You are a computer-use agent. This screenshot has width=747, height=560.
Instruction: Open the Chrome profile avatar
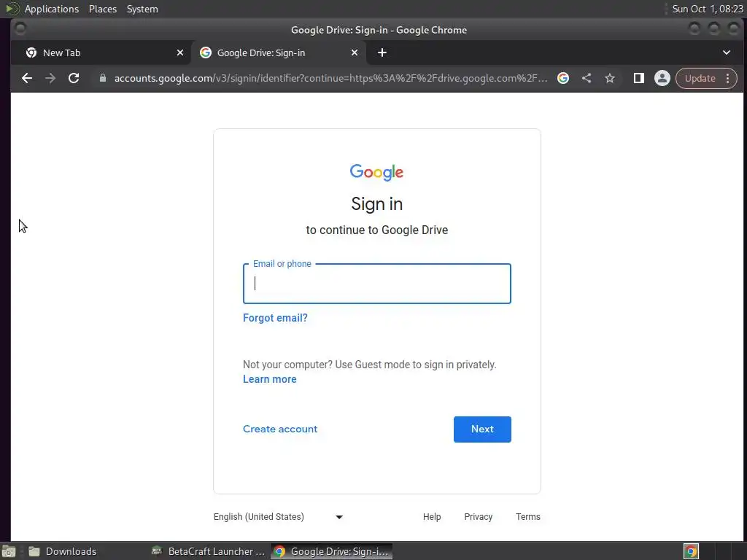pos(662,78)
